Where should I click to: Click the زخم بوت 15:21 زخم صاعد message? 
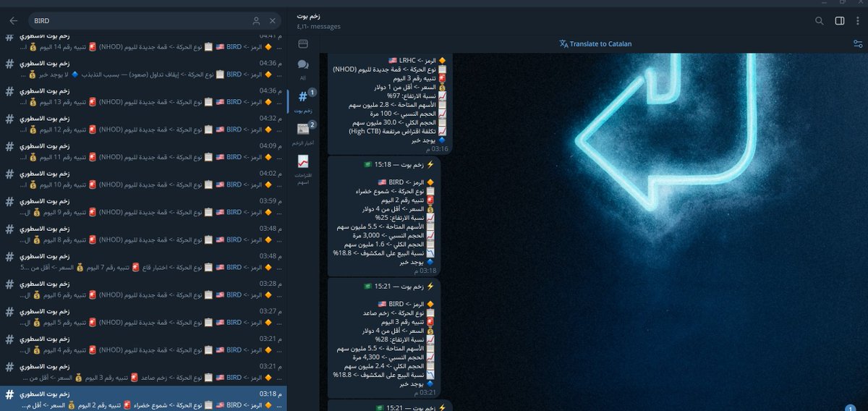(384, 336)
